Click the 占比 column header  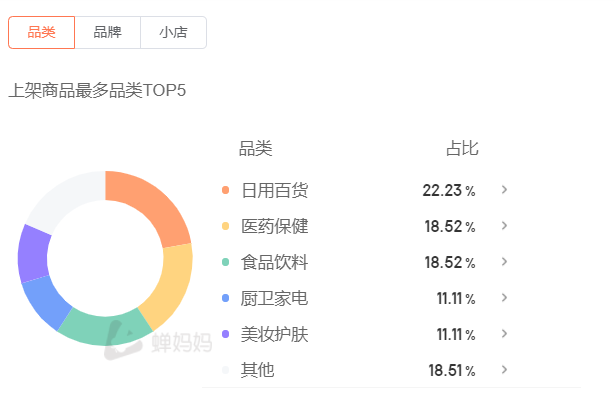pos(462,149)
